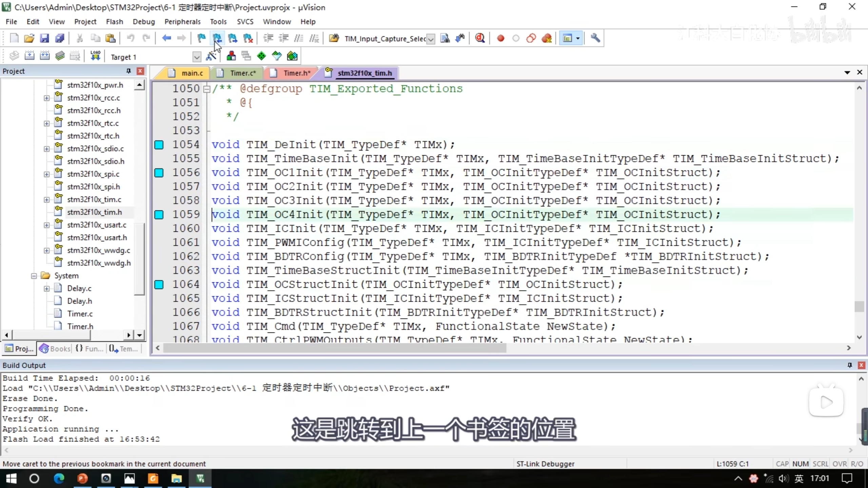Toggle bookmark marker on line 1056
The height and width of the screenshot is (488, 868).
[159, 173]
